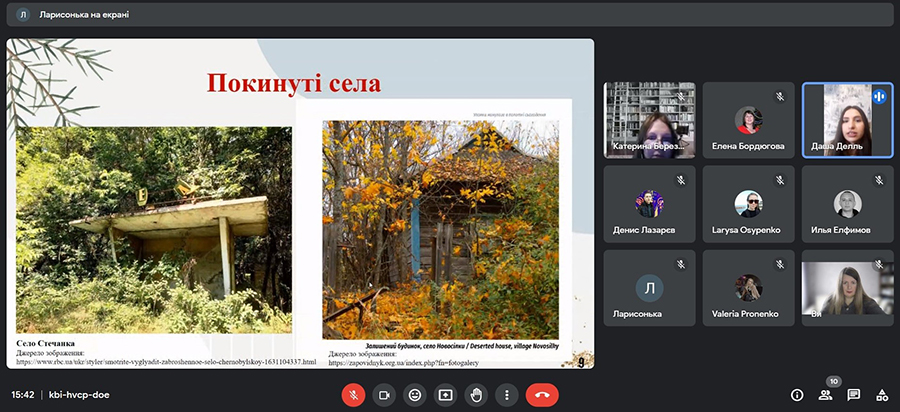Toggle the camera button
Viewport: 900px width, 412px height.
[x=384, y=395]
